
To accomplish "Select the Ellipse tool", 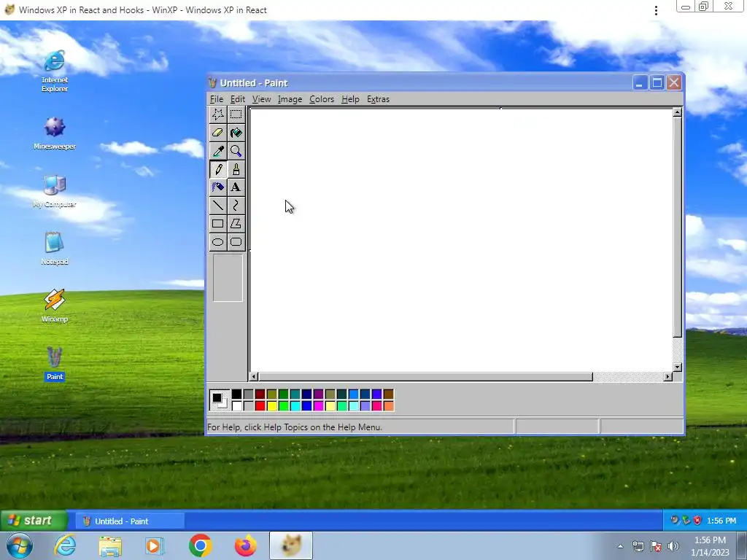I will pos(217,242).
